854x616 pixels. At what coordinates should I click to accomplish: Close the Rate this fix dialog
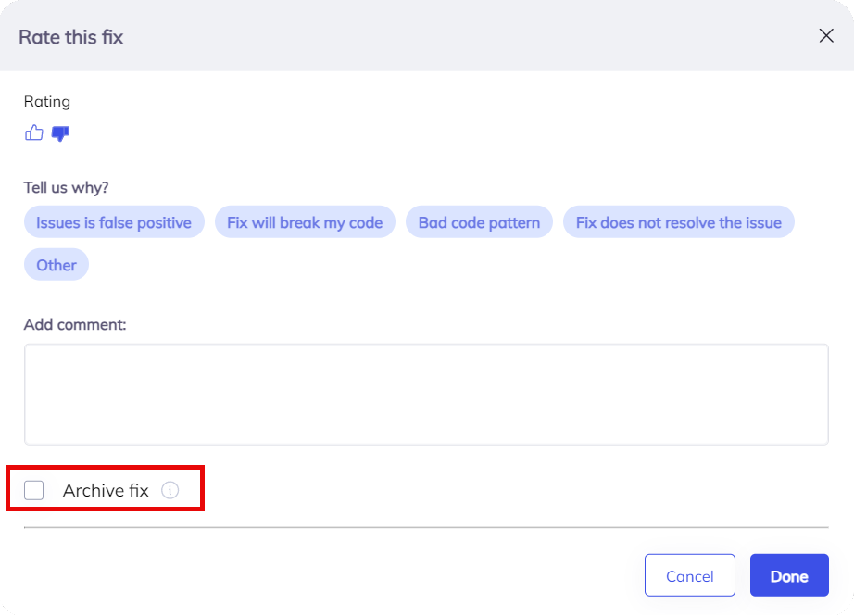pyautogui.click(x=826, y=36)
